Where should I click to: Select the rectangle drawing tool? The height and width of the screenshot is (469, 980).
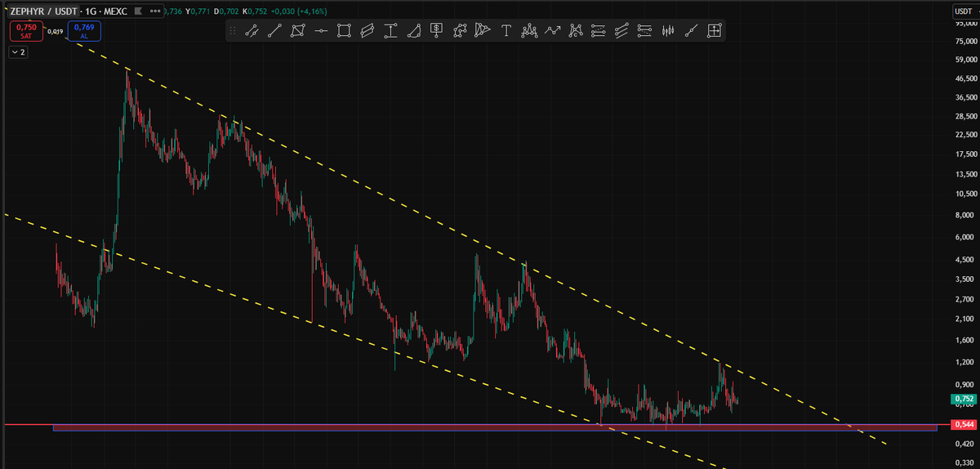pos(344,31)
